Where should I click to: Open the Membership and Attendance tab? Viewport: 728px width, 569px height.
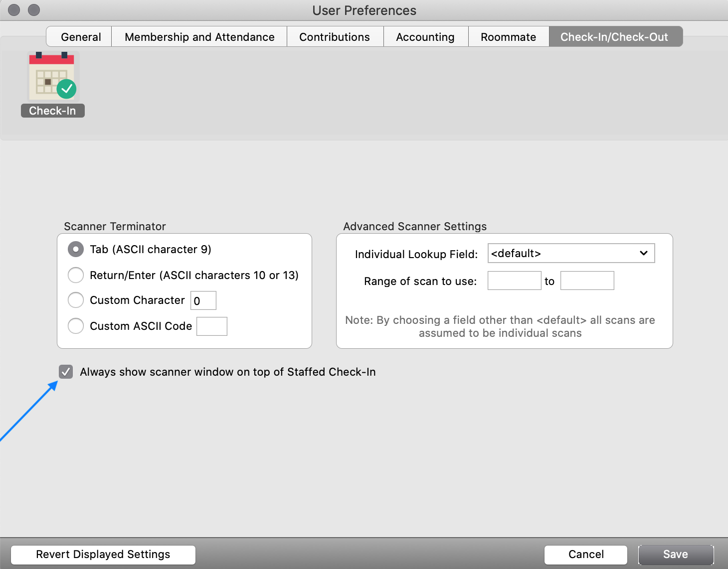click(199, 36)
